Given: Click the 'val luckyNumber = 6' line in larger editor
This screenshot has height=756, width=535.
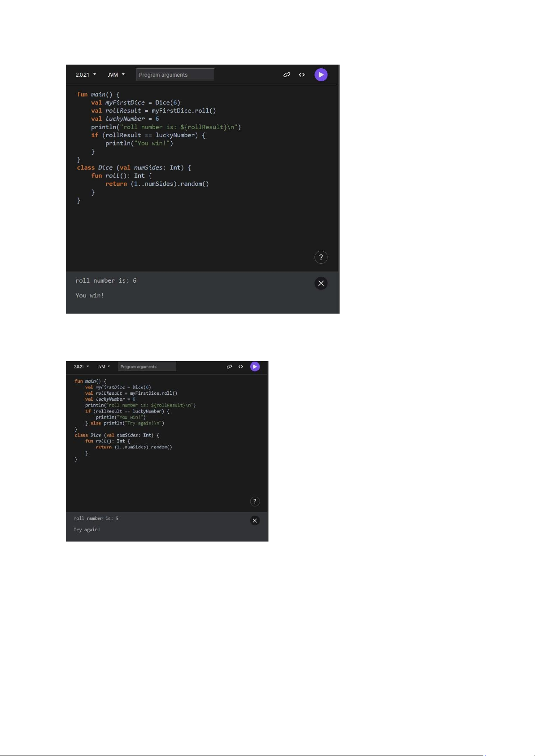Looking at the screenshot, I should pos(125,119).
